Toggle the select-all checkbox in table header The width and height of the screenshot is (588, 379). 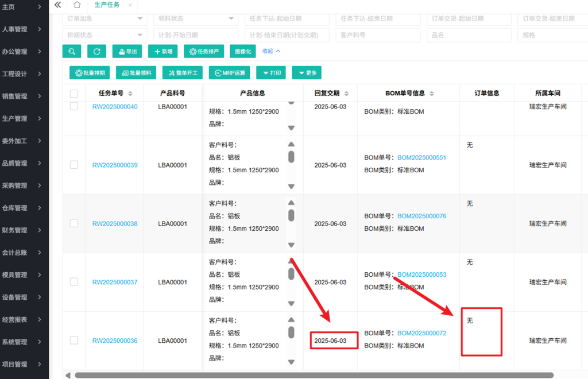[x=74, y=94]
